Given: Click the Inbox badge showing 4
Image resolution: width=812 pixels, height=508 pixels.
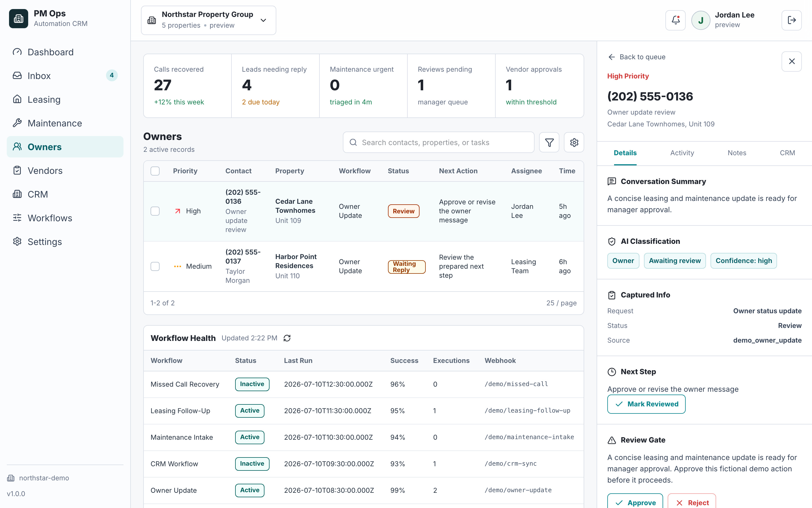Looking at the screenshot, I should (112, 75).
